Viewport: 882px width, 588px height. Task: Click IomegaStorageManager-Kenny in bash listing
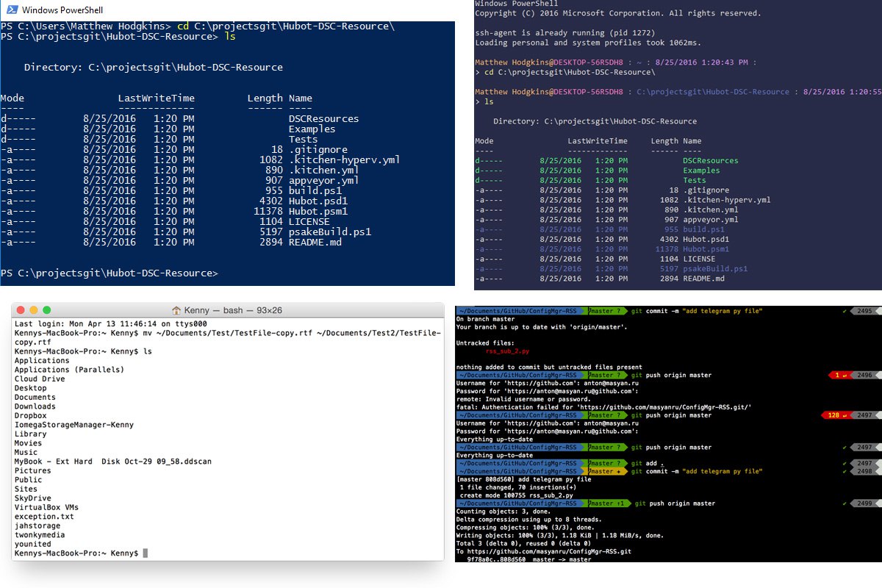pos(74,425)
